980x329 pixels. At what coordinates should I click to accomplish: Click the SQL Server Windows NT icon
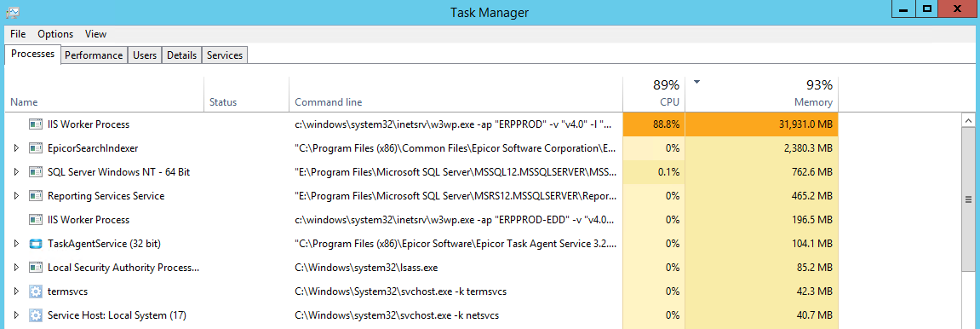[35, 172]
